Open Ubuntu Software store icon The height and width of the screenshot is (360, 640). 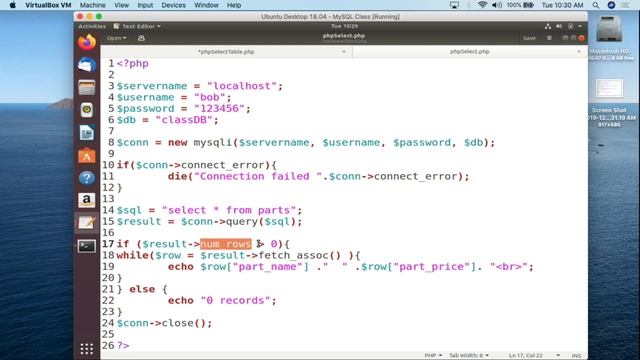coord(87,156)
